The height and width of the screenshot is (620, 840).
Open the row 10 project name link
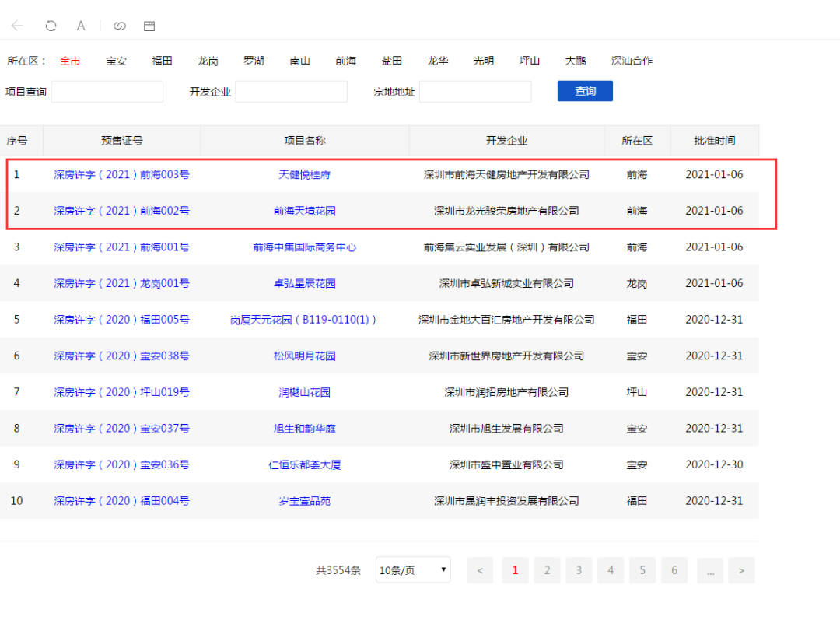304,501
